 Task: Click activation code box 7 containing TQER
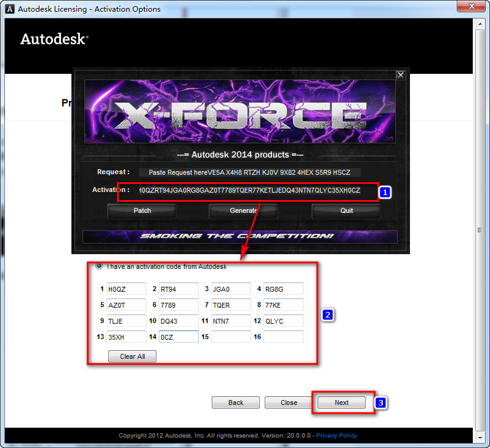pyautogui.click(x=231, y=305)
